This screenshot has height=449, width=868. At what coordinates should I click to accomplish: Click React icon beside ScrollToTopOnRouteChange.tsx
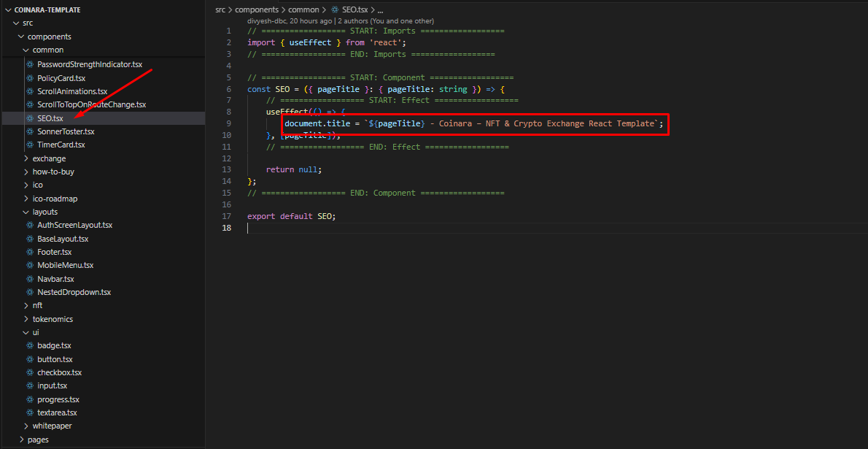point(31,105)
